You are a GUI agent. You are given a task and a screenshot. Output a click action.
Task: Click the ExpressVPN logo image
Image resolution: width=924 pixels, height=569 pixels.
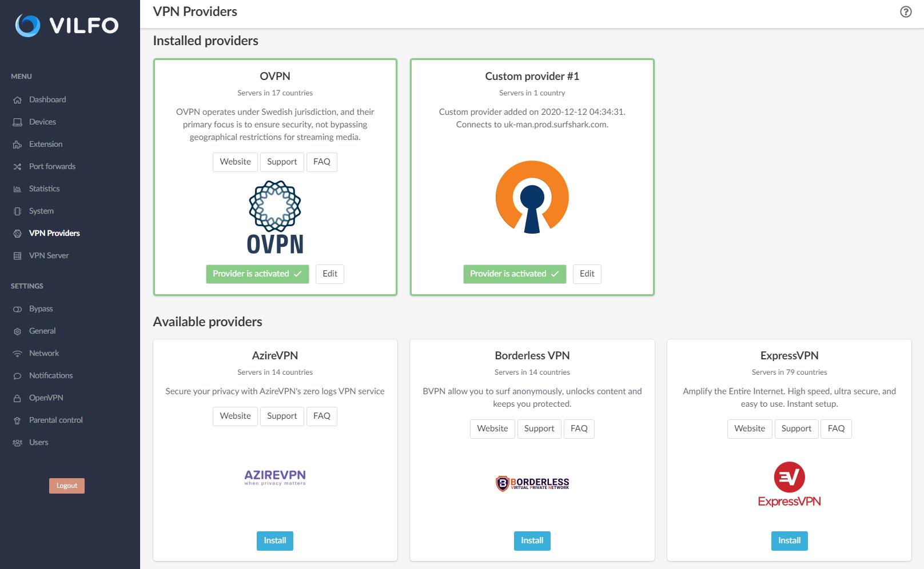click(789, 484)
